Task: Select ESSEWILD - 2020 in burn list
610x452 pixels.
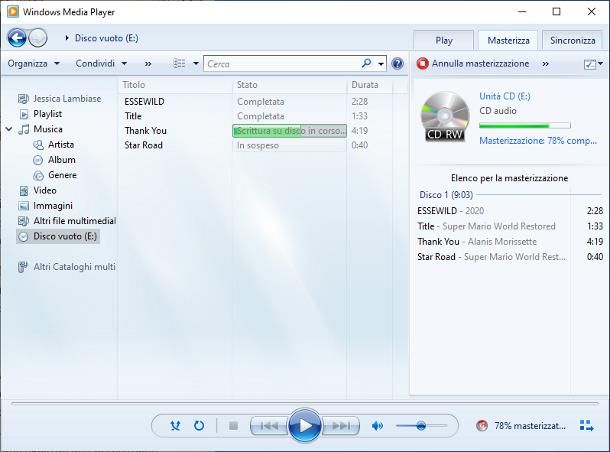Action: click(510, 211)
